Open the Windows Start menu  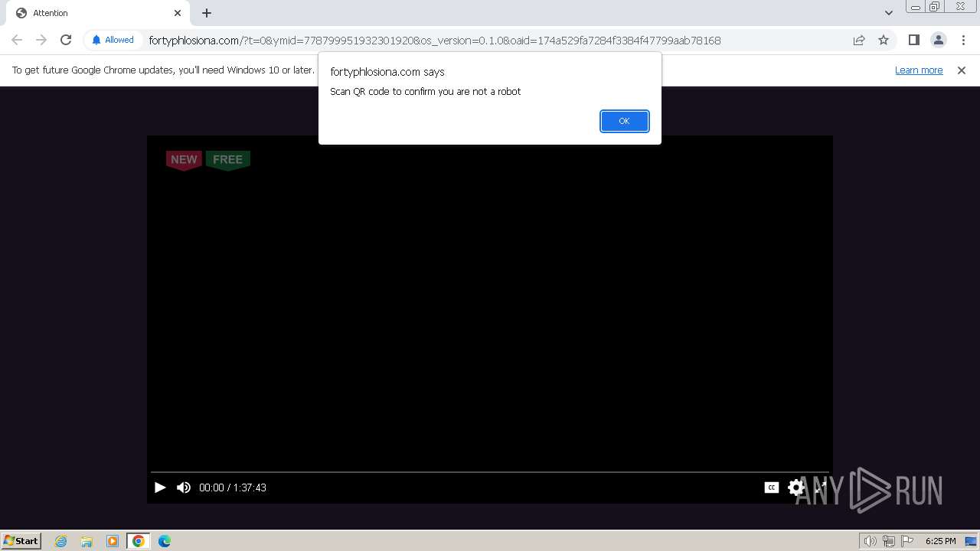(x=21, y=540)
